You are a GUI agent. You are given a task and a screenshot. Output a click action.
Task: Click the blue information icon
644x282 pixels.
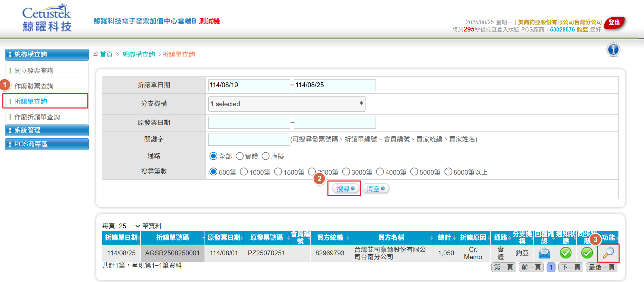coord(613,50)
